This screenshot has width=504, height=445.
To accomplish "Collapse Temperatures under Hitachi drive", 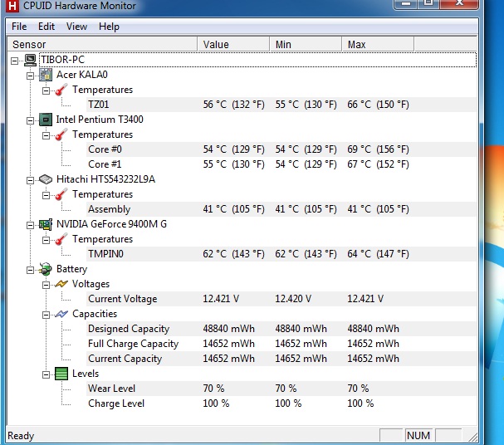I will [46, 195].
